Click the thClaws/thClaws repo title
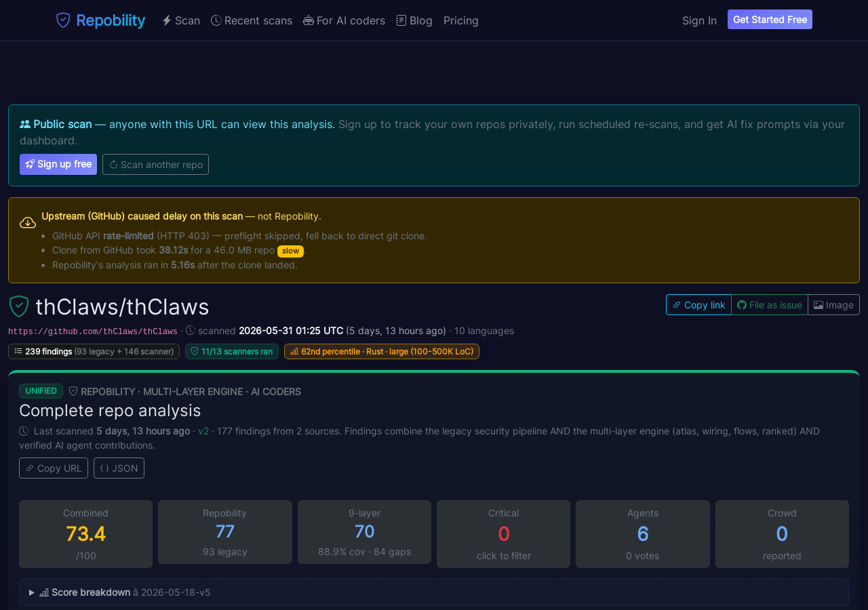This screenshot has height=610, width=868. (122, 306)
